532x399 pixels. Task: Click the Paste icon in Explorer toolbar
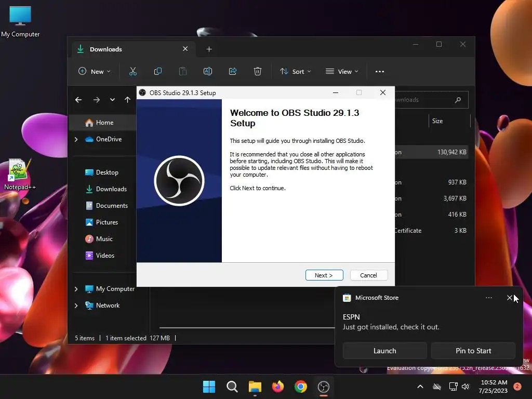pyautogui.click(x=182, y=71)
